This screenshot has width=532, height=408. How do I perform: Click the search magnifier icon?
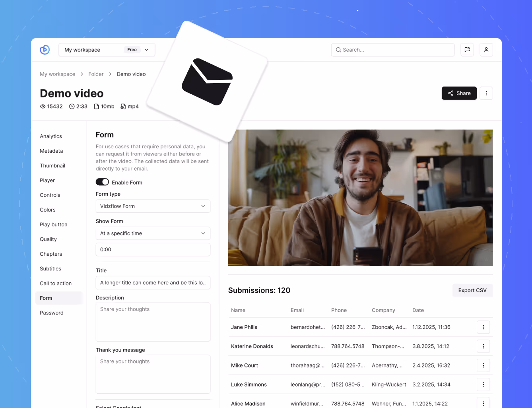338,50
